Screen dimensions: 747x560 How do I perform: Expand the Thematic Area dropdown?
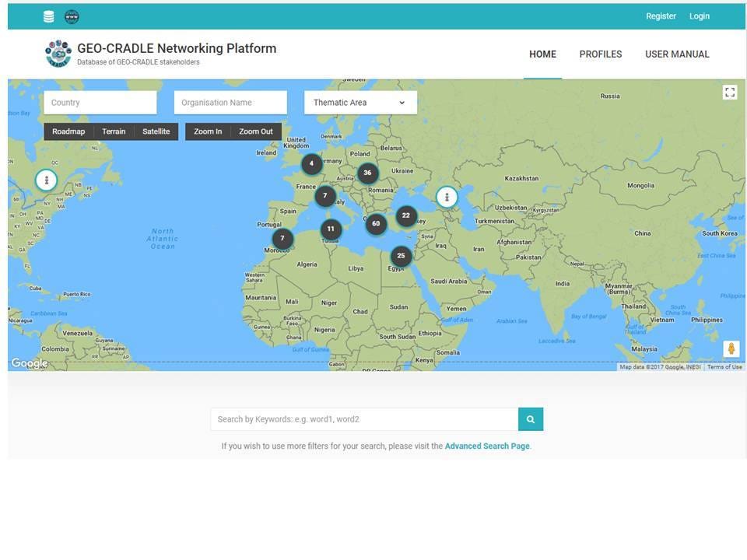(360, 103)
